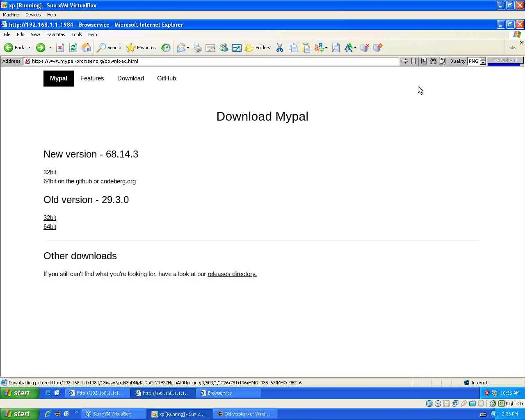525x420 pixels.
Task: Open the Favorites menu in IE menu bar
Action: tap(56, 34)
